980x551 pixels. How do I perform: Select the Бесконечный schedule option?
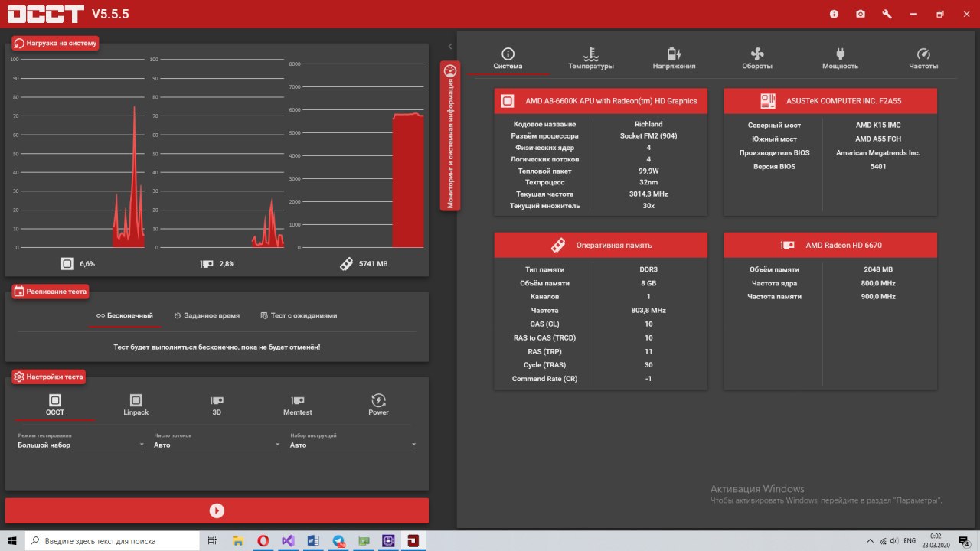(x=125, y=315)
